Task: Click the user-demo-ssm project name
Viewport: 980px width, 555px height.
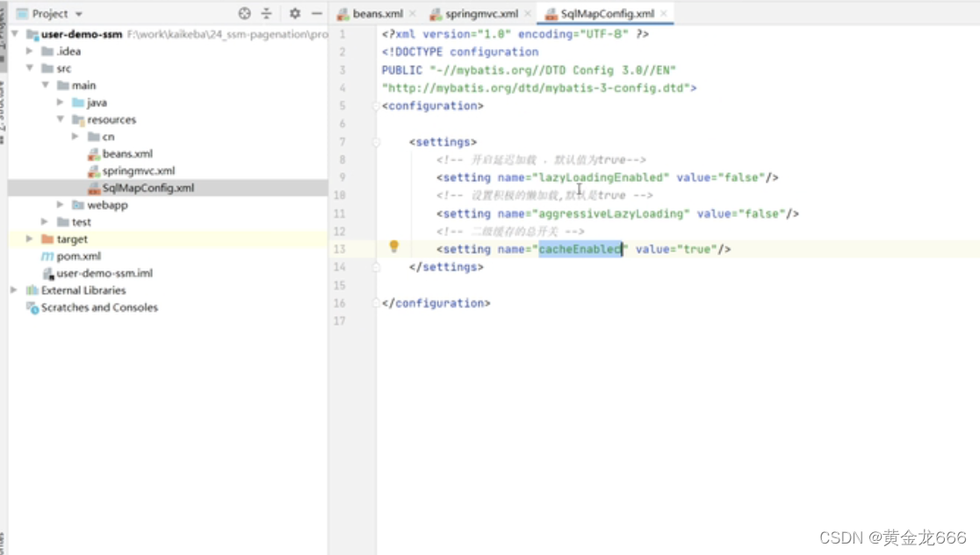Action: [x=82, y=34]
